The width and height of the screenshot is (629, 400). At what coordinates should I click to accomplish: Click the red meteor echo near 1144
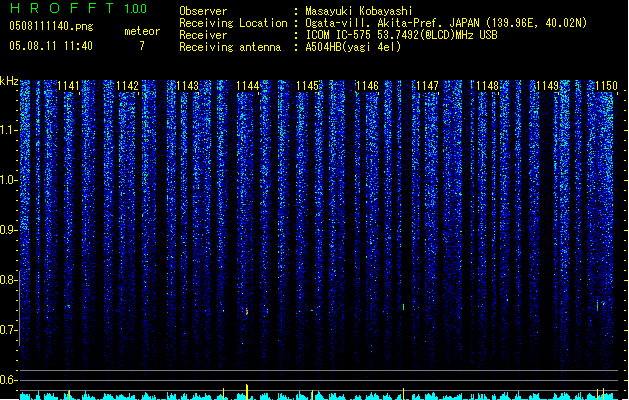[247, 311]
